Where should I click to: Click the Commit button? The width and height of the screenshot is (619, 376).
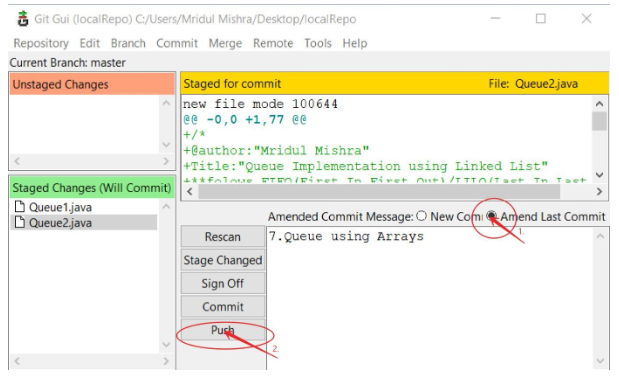[x=223, y=306]
